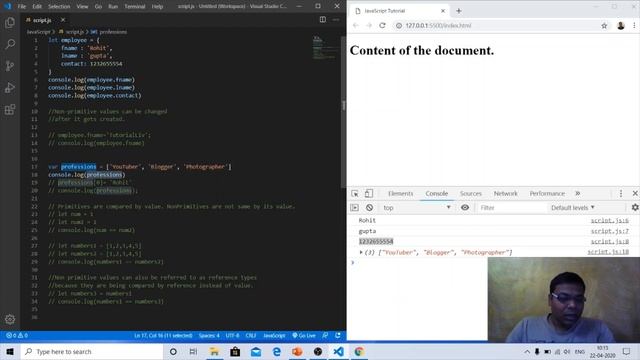Open the top JavaScript context dropdown
640x360 pixels.
coord(417,207)
